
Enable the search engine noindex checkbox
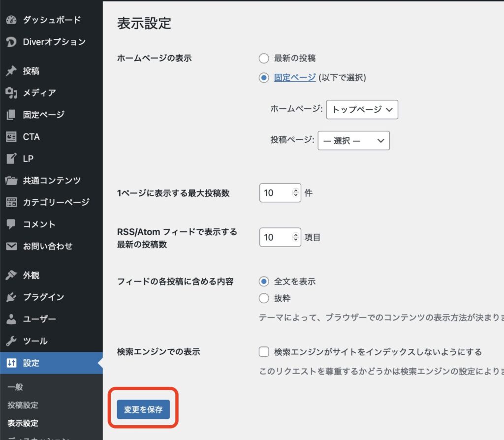click(264, 352)
